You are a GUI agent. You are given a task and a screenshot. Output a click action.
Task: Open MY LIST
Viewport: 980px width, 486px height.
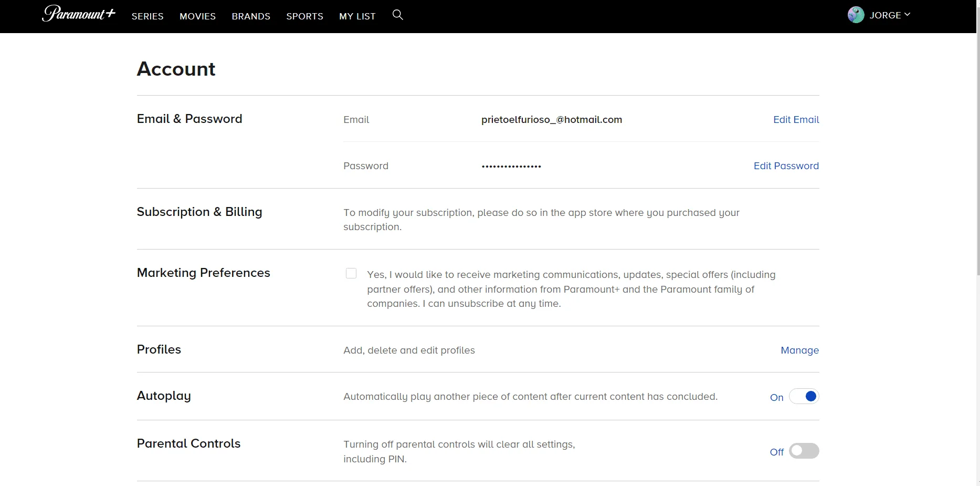click(357, 16)
